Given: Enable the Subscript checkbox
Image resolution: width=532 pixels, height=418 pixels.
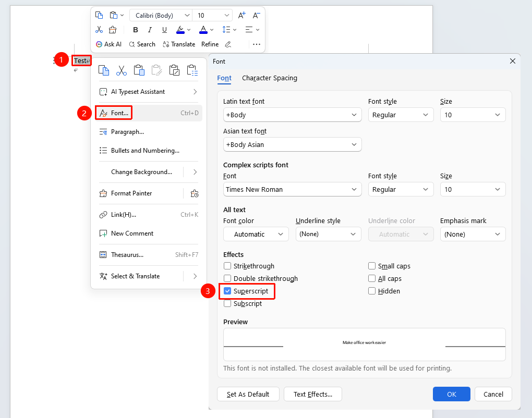Looking at the screenshot, I should click(227, 304).
